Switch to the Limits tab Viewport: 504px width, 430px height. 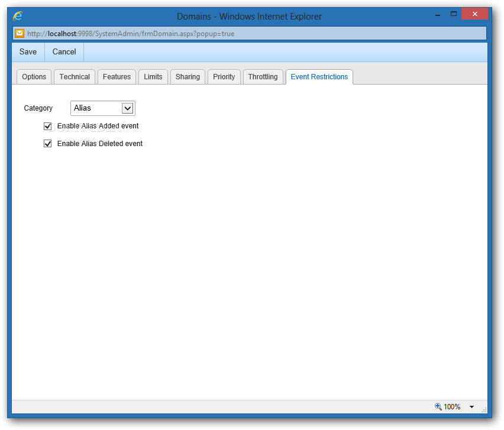[153, 77]
